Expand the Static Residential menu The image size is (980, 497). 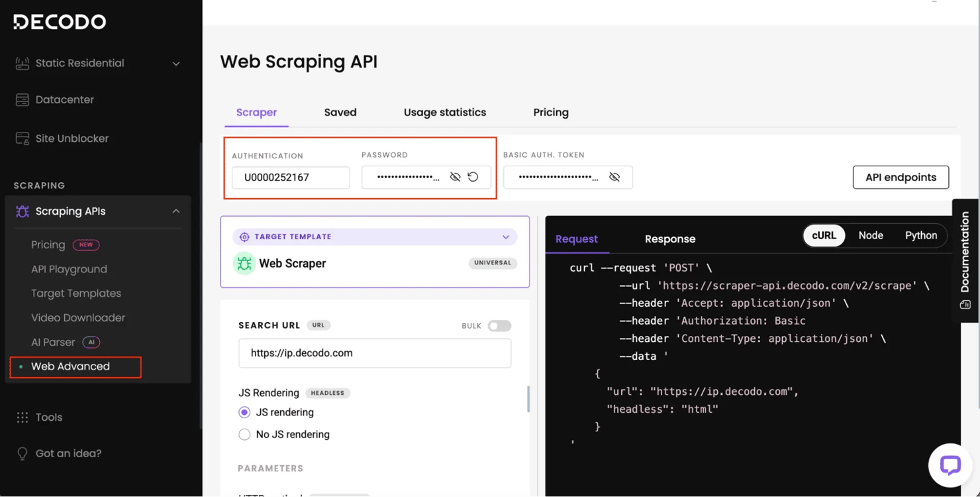[176, 64]
